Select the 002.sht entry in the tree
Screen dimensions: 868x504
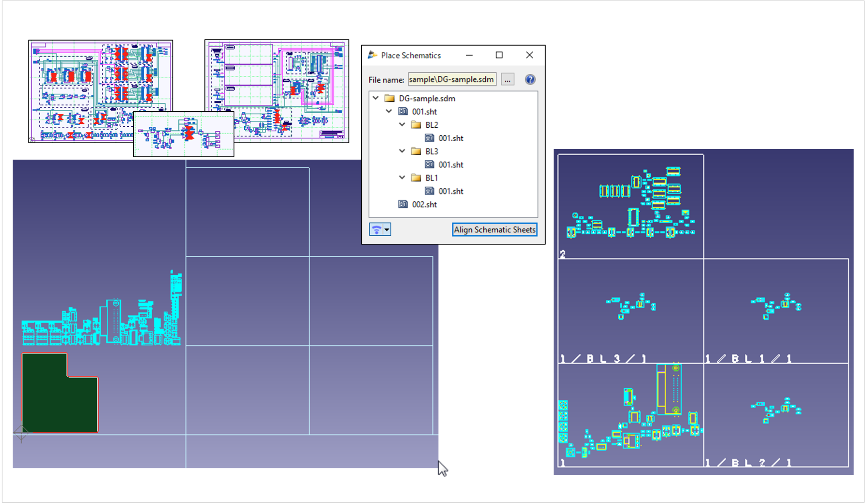(x=424, y=204)
